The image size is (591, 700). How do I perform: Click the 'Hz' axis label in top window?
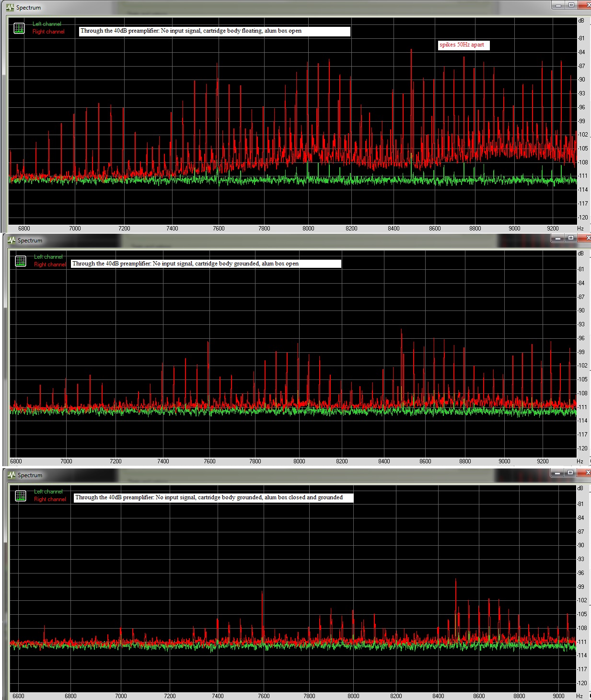(580, 229)
